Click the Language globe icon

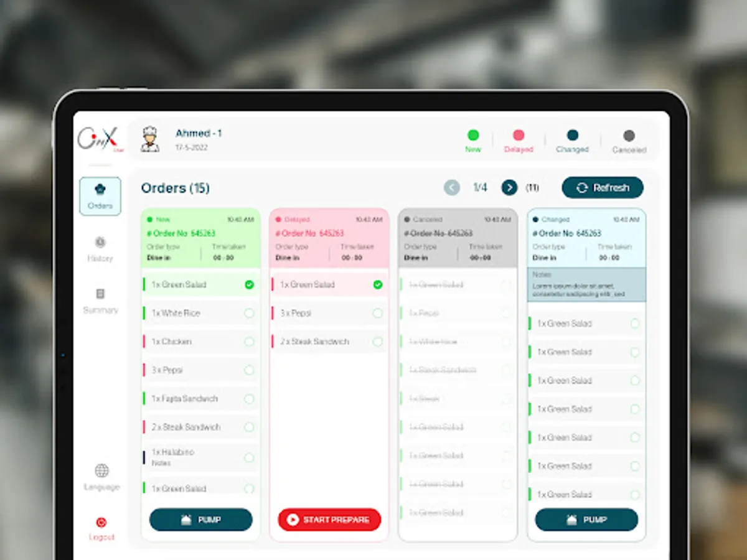(x=101, y=471)
